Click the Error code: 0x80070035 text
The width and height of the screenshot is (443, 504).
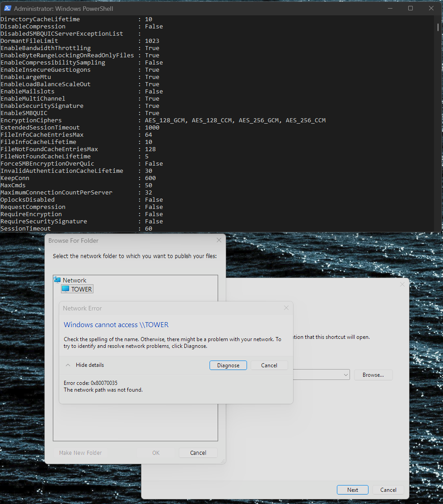pyautogui.click(x=90, y=383)
